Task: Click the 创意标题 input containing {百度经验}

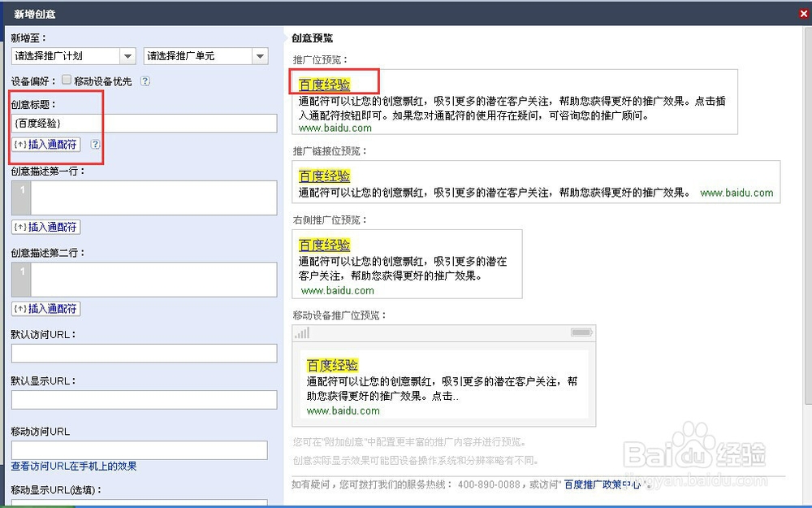Action: pyautogui.click(x=144, y=124)
